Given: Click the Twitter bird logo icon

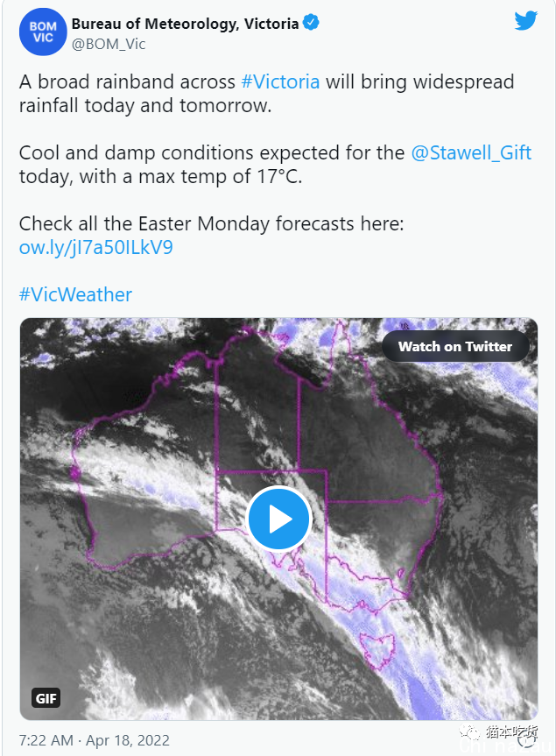Looking at the screenshot, I should [525, 21].
